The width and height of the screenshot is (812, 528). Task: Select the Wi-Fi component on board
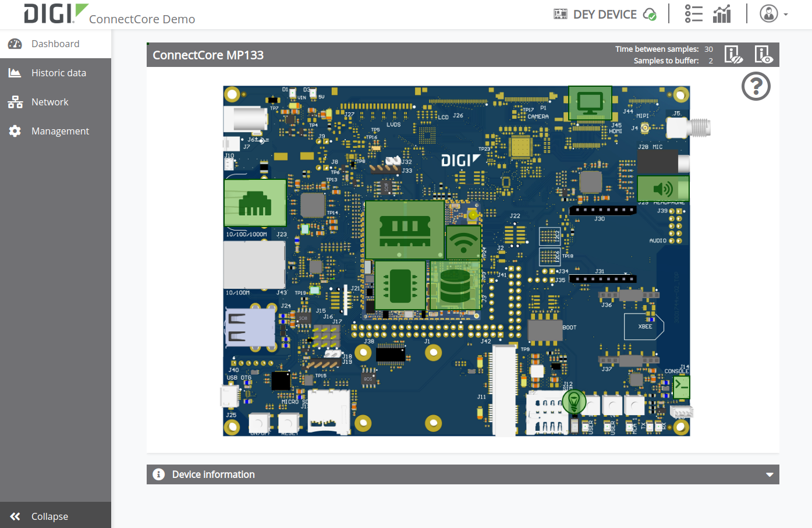point(463,242)
